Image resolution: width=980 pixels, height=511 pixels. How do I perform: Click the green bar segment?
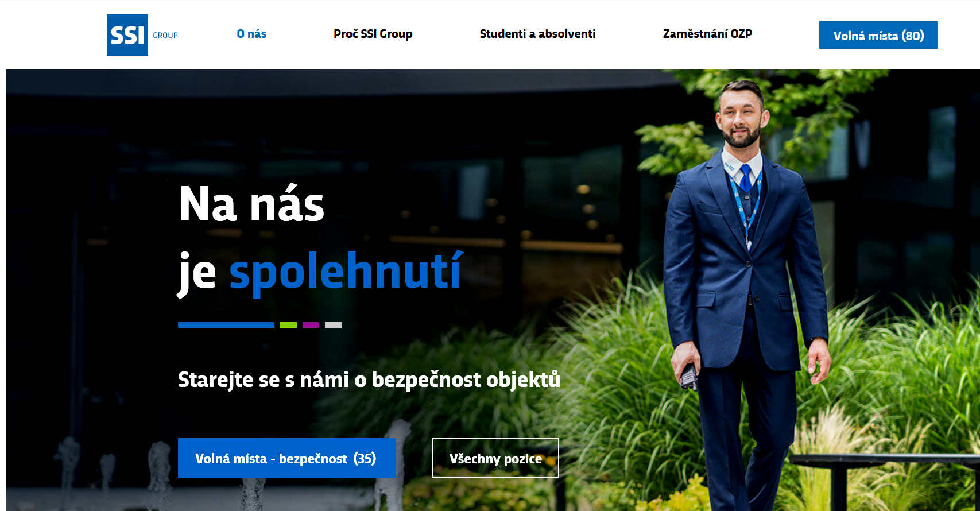click(288, 325)
